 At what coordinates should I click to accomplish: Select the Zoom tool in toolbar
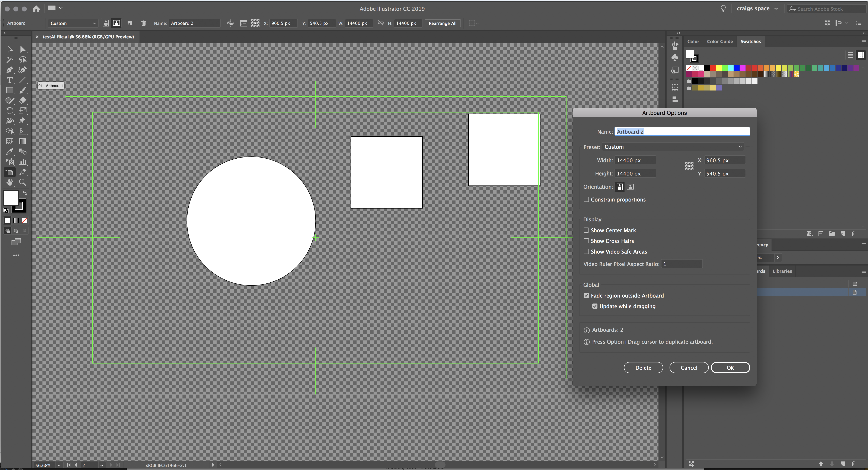pyautogui.click(x=23, y=182)
